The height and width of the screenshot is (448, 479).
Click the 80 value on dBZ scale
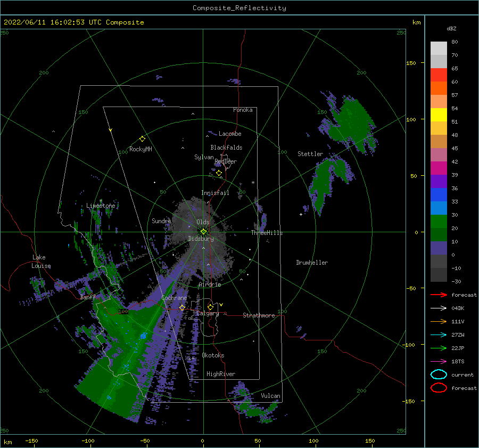pos(455,42)
